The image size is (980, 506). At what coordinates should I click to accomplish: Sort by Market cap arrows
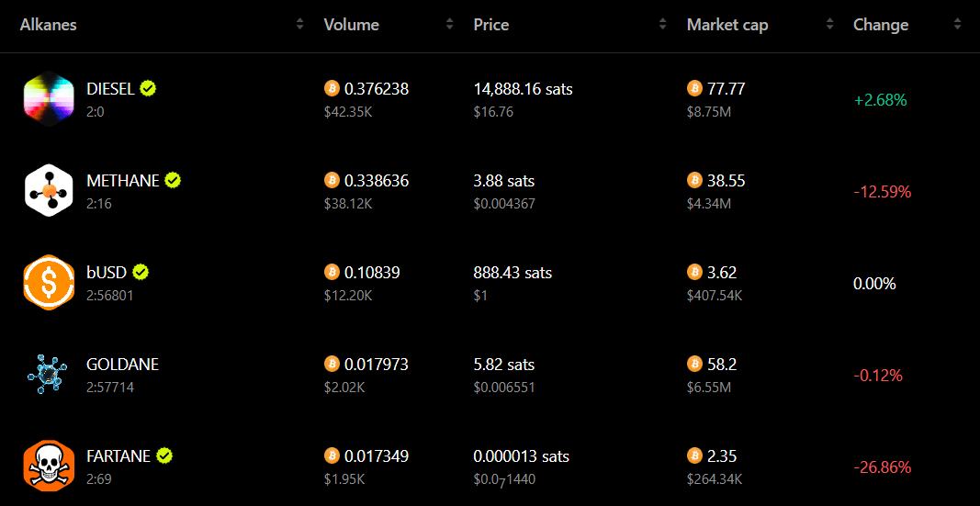830,25
